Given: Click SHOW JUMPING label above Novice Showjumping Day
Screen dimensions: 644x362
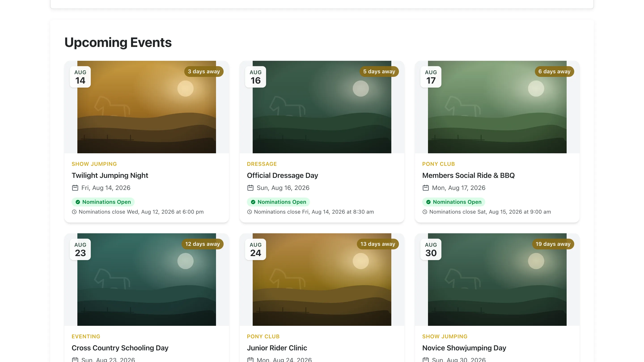Looking at the screenshot, I should click(445, 336).
